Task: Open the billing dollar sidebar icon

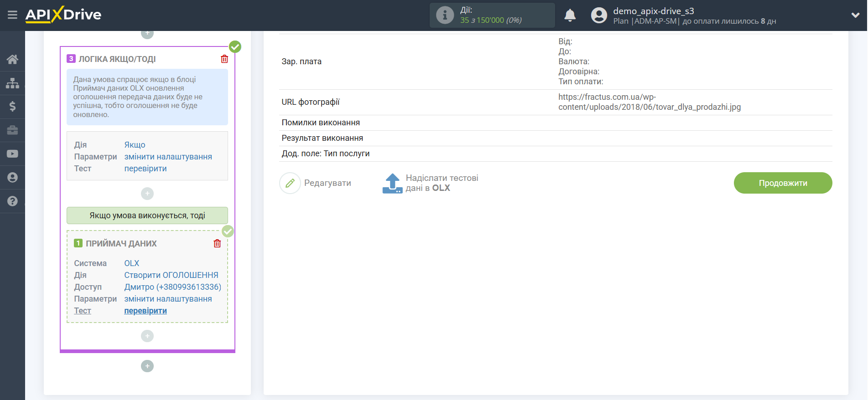Action: pos(12,107)
